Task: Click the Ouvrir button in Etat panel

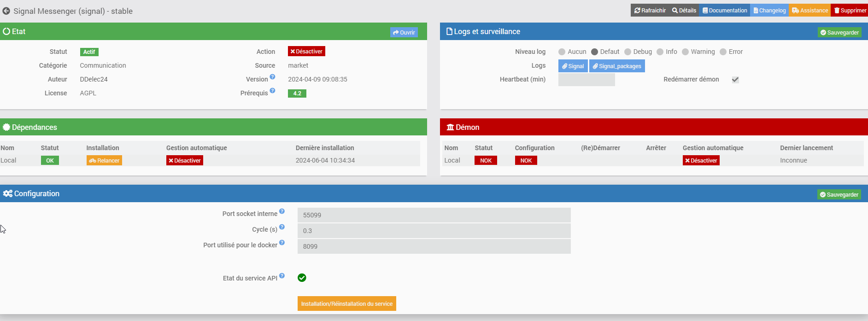Action: point(404,32)
